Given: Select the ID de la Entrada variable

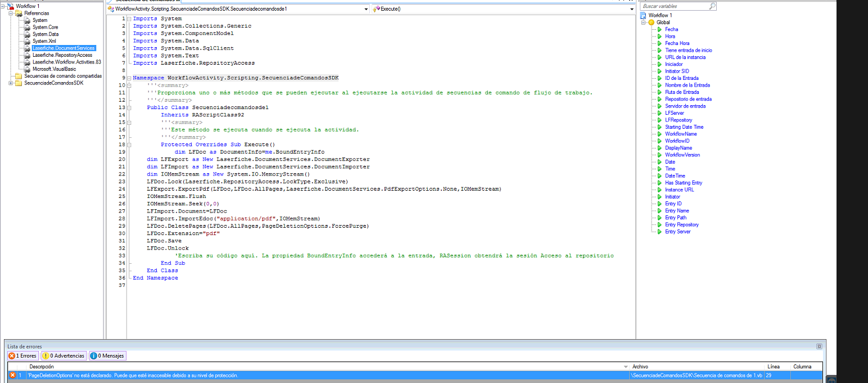Looking at the screenshot, I should 681,78.
